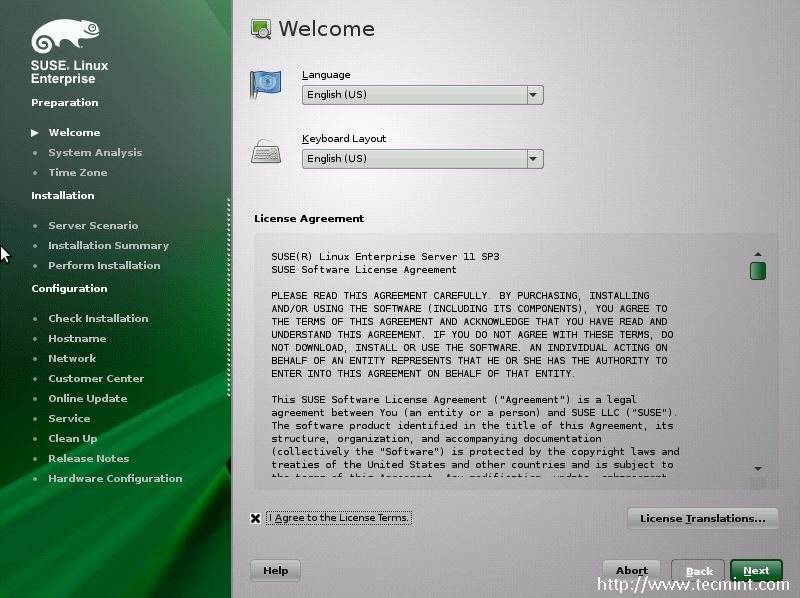Click license line SUSE Software License Agreement
This screenshot has width=800, height=598.
coord(364,269)
